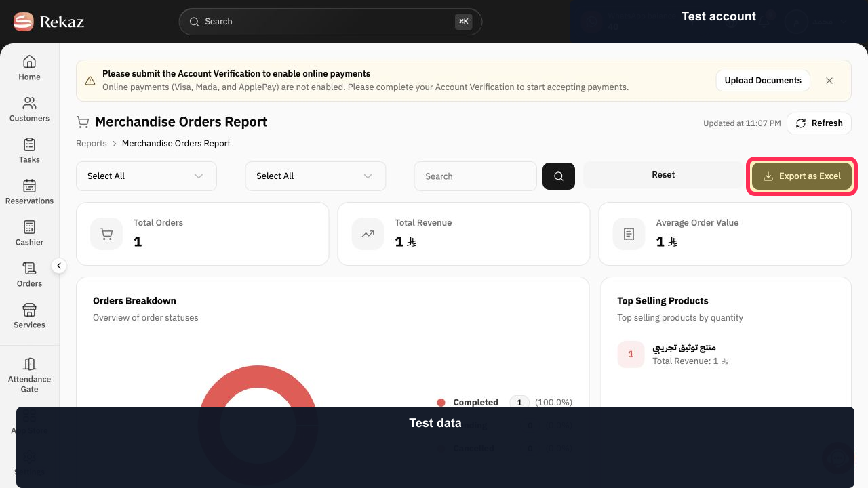
Task: Collapse the sidebar with arrow handle
Action: [59, 266]
